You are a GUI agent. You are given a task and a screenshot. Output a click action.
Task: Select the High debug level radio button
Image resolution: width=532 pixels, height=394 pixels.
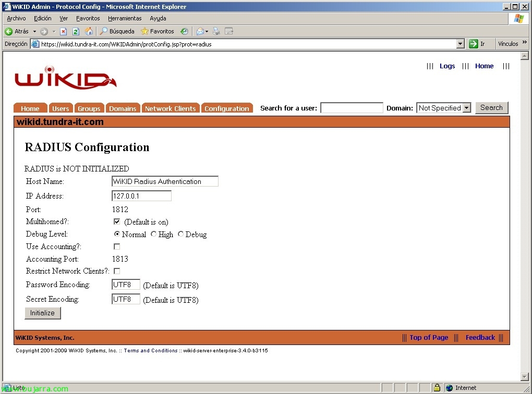(x=153, y=234)
